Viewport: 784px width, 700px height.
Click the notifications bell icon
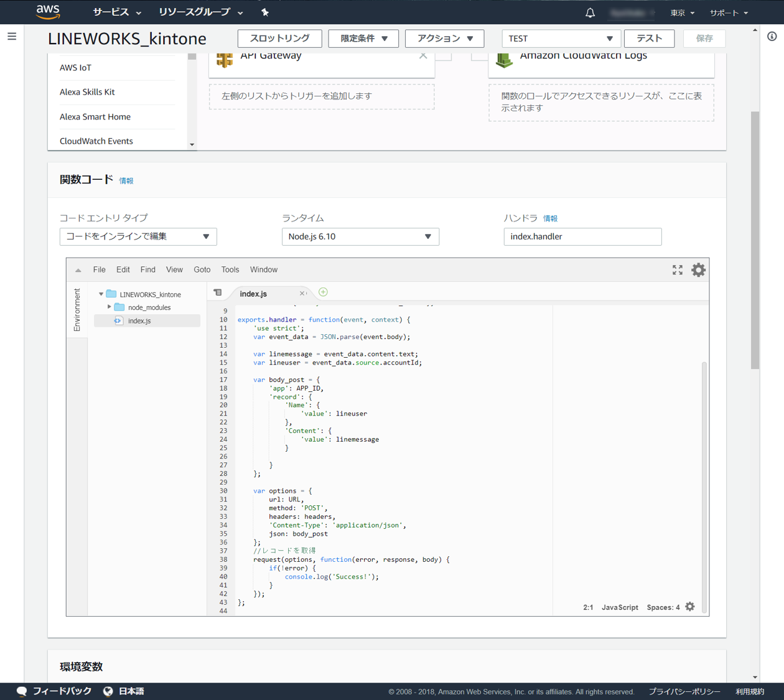pos(590,12)
